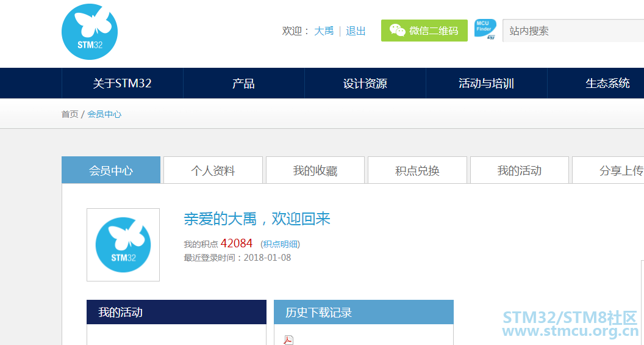Open the 积点明细 points detail link
The height and width of the screenshot is (345, 644).
coord(280,244)
